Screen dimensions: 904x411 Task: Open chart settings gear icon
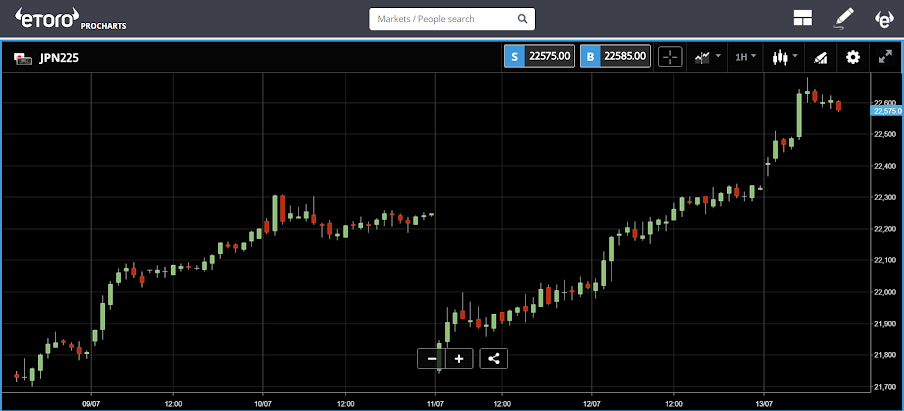pos(853,57)
